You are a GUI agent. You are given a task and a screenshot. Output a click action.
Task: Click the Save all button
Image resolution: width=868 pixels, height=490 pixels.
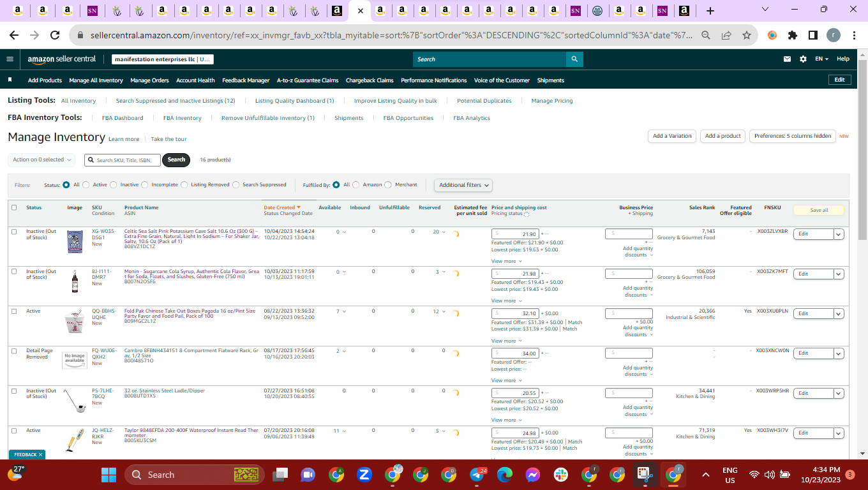(x=819, y=210)
